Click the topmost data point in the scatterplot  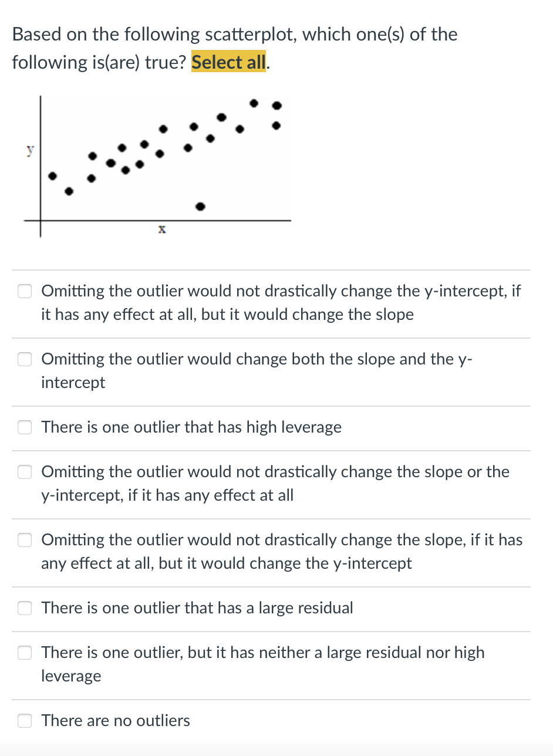[253, 103]
